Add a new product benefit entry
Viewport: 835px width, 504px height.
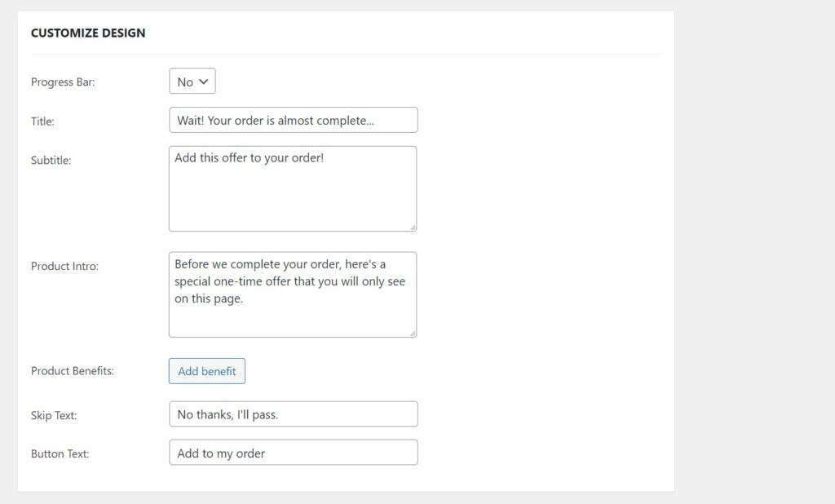coord(206,371)
